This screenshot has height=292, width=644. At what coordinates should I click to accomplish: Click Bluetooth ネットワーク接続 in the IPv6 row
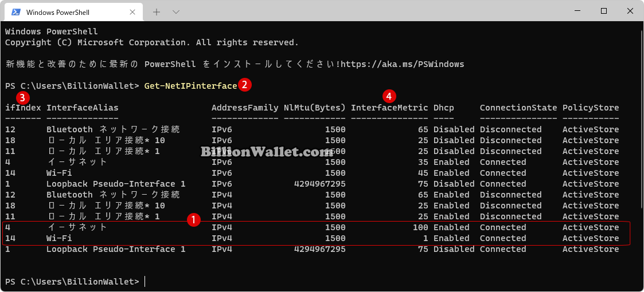click(113, 129)
